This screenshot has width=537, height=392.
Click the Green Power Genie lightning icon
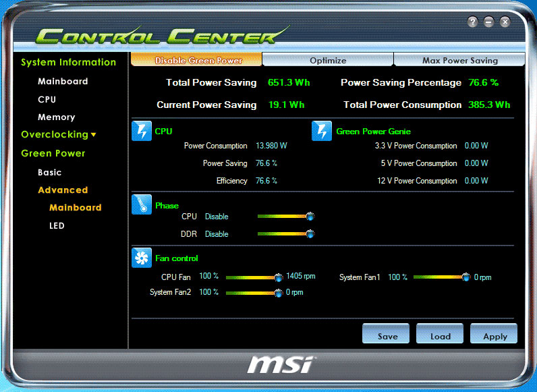pyautogui.click(x=322, y=131)
